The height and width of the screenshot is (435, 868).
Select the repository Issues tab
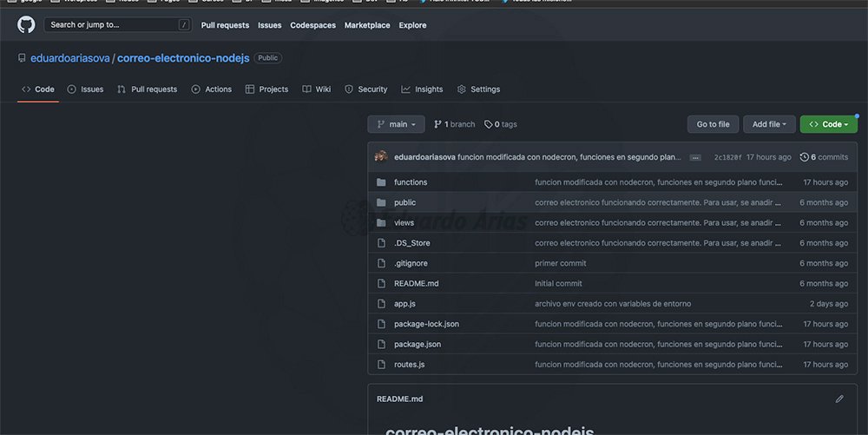coord(85,89)
